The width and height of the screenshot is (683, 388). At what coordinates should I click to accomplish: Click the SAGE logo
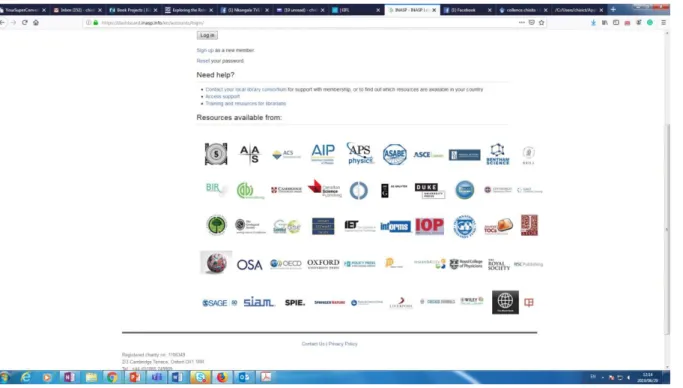coord(220,303)
